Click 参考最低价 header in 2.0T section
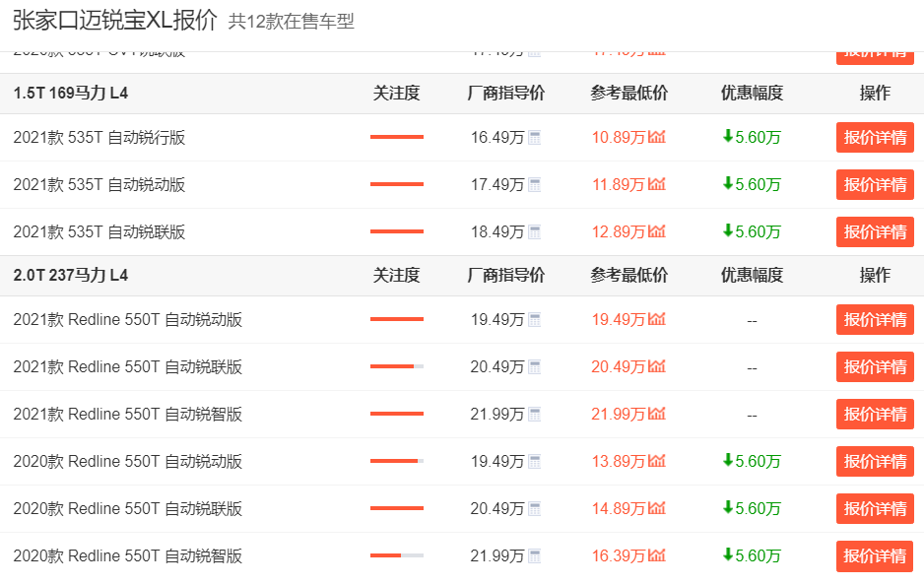 tap(629, 275)
